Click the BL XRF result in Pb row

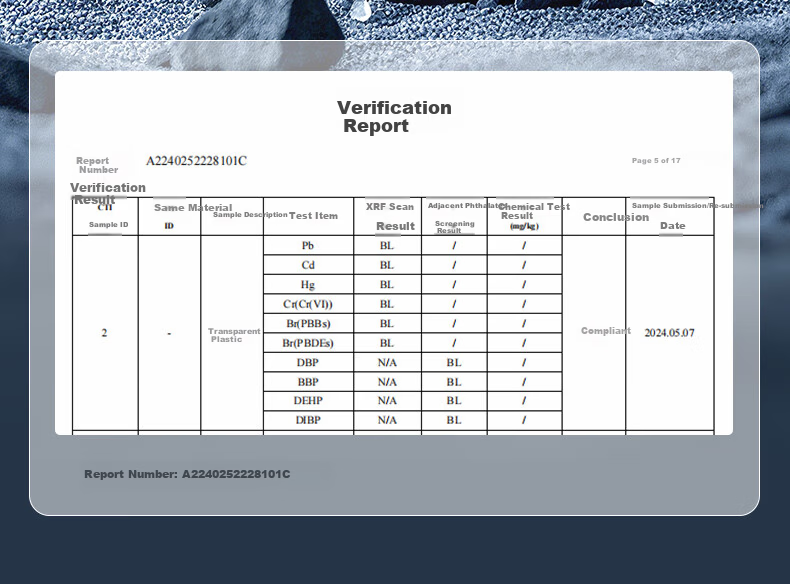[x=386, y=245]
